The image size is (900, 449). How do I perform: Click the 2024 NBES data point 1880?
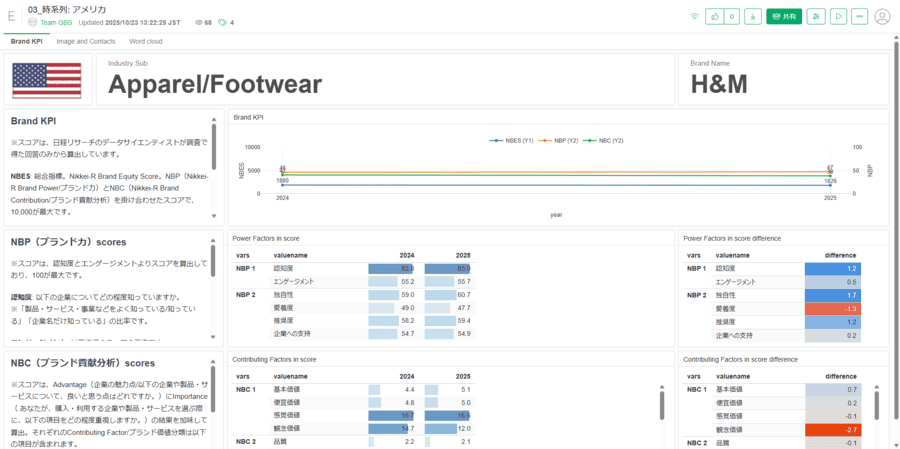(282, 185)
